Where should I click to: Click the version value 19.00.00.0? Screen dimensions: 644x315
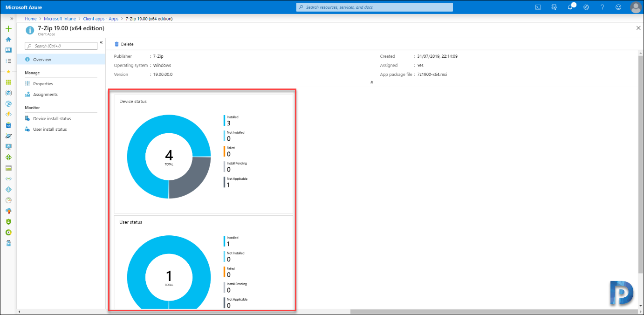coord(163,75)
